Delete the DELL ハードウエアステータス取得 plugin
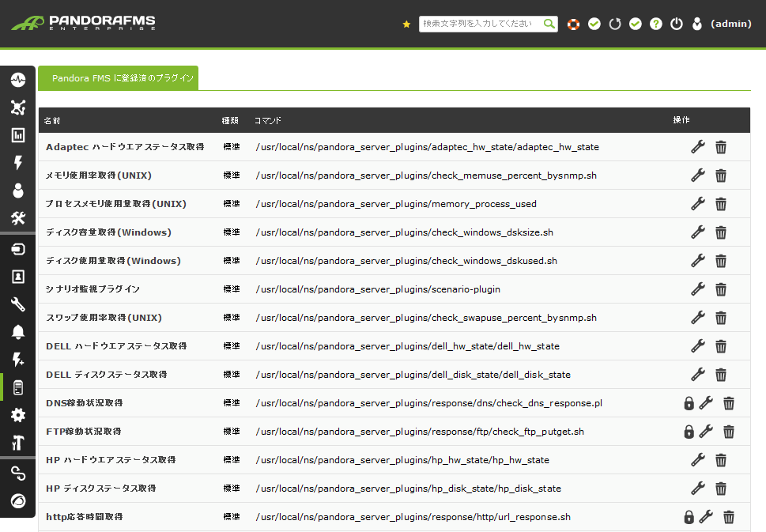Viewport: 766px width, 532px height. click(721, 346)
